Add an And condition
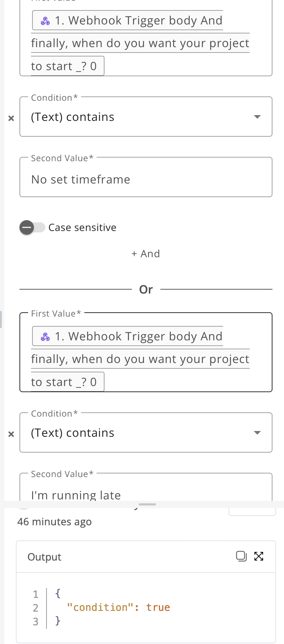284x644 pixels. [146, 254]
